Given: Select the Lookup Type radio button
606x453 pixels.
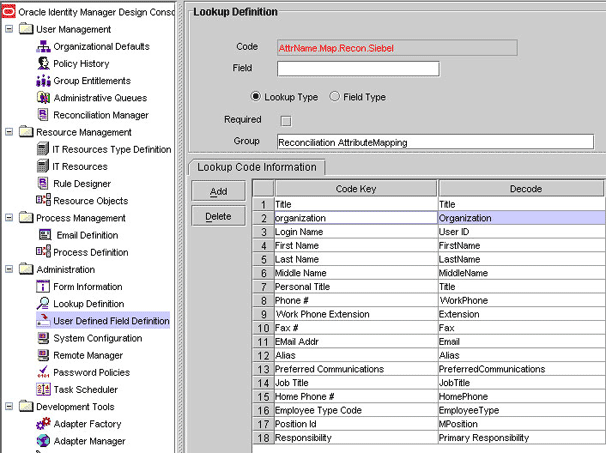Looking at the screenshot, I should tap(255, 96).
